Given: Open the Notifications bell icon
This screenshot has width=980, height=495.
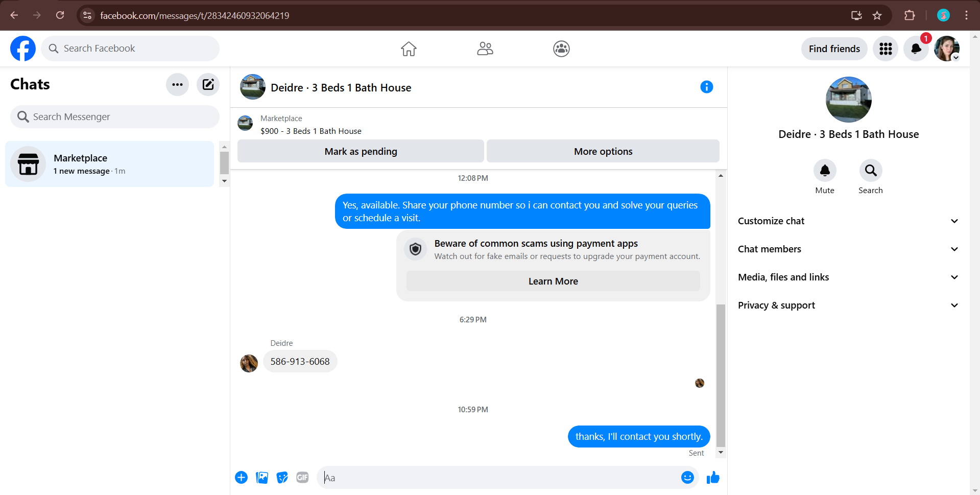Looking at the screenshot, I should (x=916, y=49).
